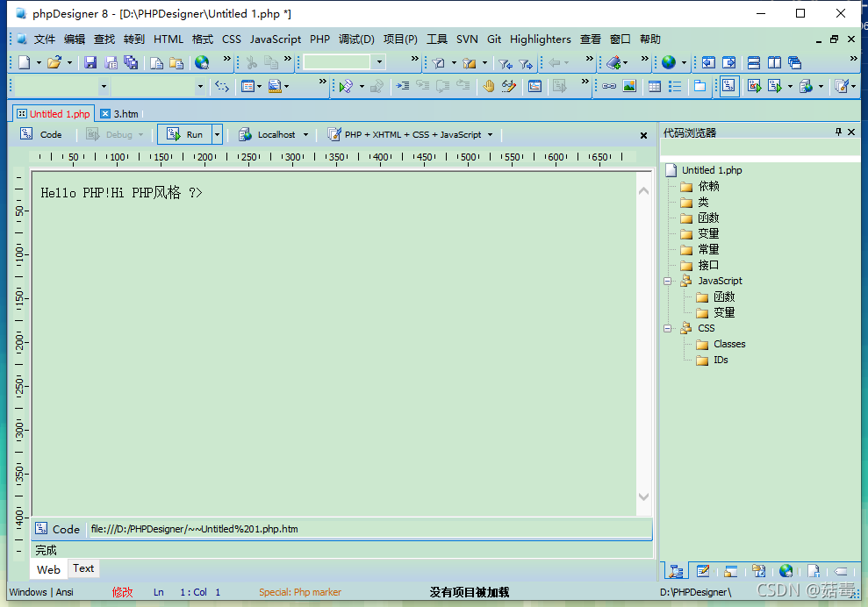
Task: Click the insert table icon
Action: (655, 86)
